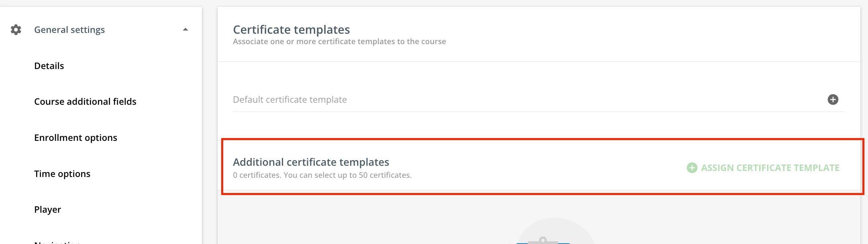Collapse the General settings section arrow
This screenshot has height=244, width=868.
coord(185,30)
